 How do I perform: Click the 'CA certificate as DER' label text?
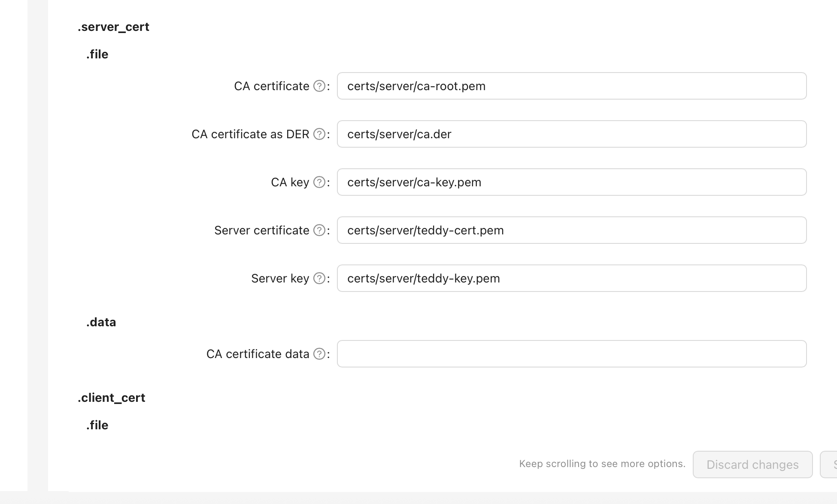[x=250, y=134]
